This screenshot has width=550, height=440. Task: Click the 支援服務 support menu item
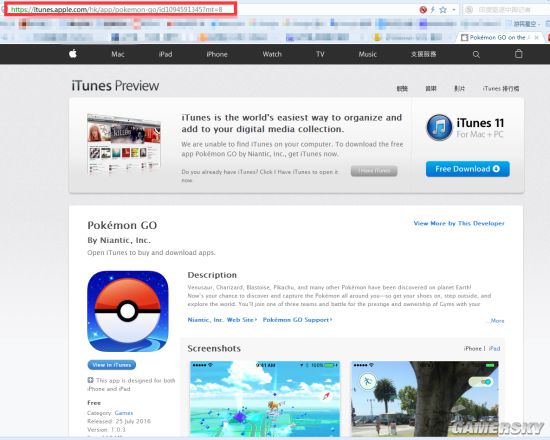tap(423, 54)
